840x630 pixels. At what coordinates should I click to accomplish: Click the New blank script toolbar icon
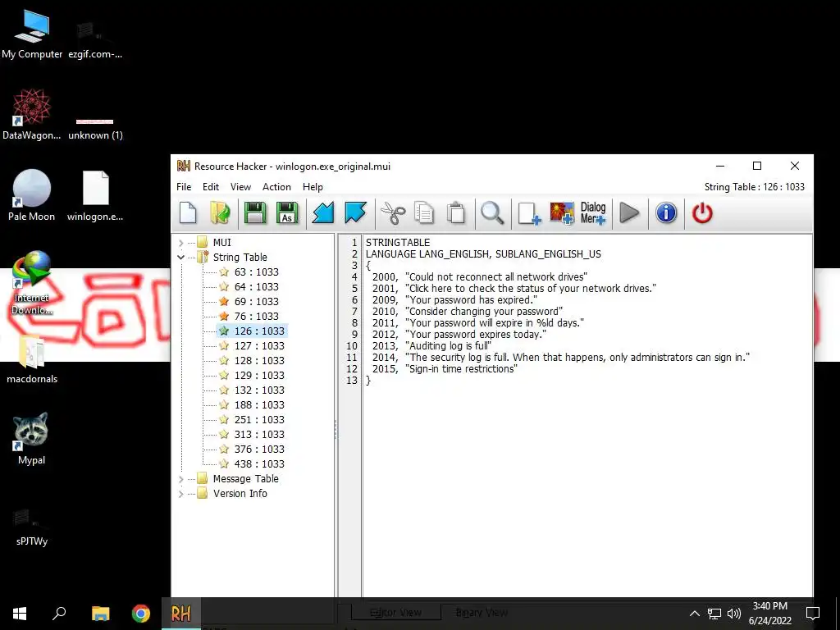pyautogui.click(x=188, y=213)
